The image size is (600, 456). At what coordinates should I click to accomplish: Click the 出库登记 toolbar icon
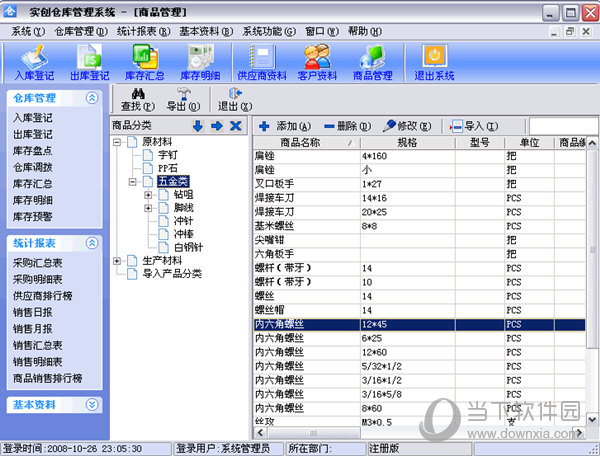pyautogui.click(x=87, y=61)
